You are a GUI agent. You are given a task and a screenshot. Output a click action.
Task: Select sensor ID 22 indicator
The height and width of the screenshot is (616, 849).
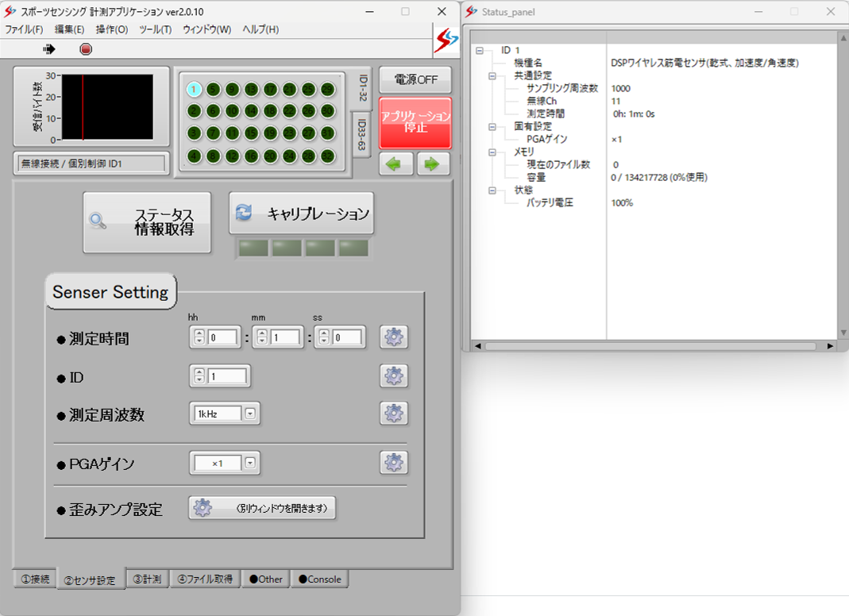(290, 111)
